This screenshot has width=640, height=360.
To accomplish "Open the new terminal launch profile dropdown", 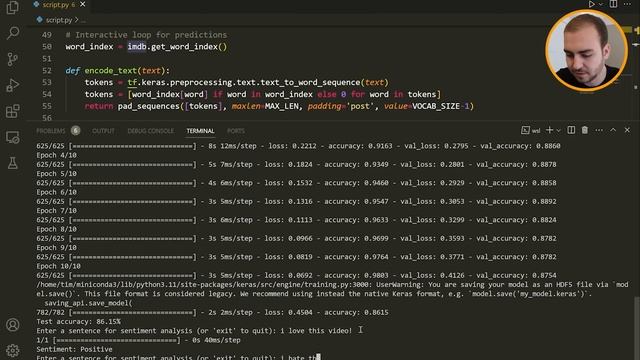I will pos(558,131).
